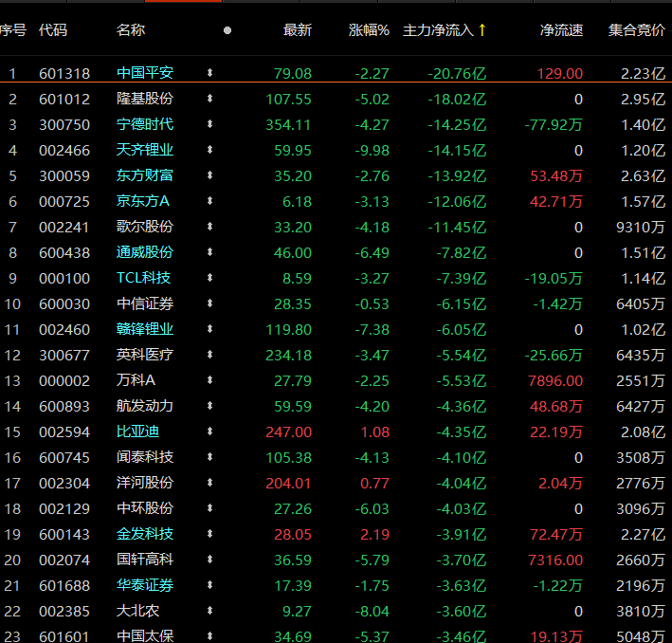Click the marker icon in 中国平安 row
This screenshot has width=672, height=643.
[209, 73]
